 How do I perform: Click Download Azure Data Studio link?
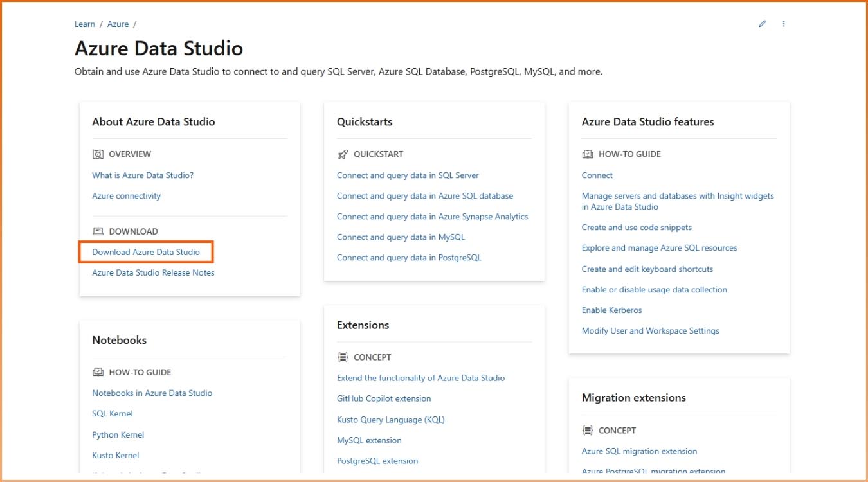pyautogui.click(x=146, y=252)
